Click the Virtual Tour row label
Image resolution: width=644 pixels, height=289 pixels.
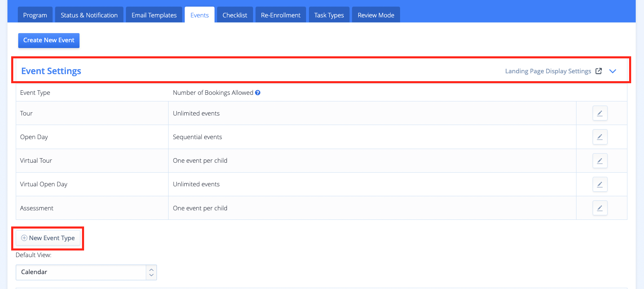click(36, 161)
